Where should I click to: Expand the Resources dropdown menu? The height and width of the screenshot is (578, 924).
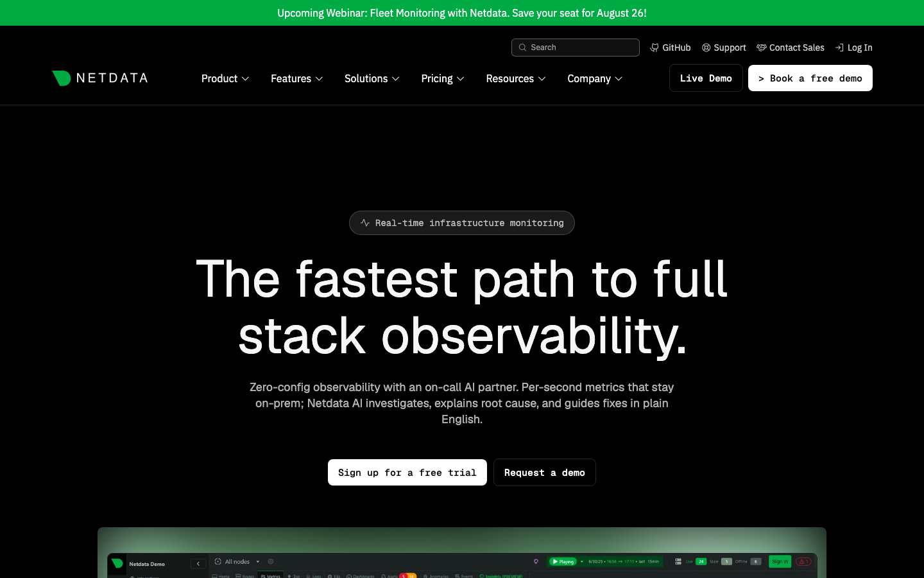point(516,78)
